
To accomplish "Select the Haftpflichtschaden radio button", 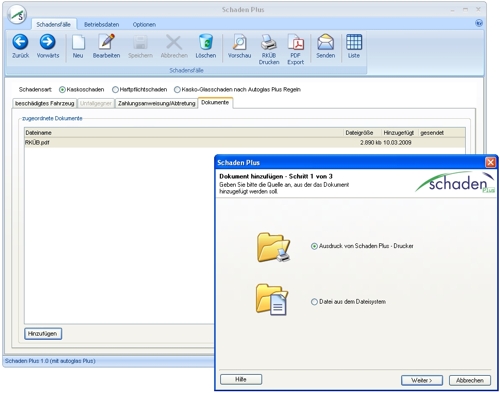I will click(115, 90).
